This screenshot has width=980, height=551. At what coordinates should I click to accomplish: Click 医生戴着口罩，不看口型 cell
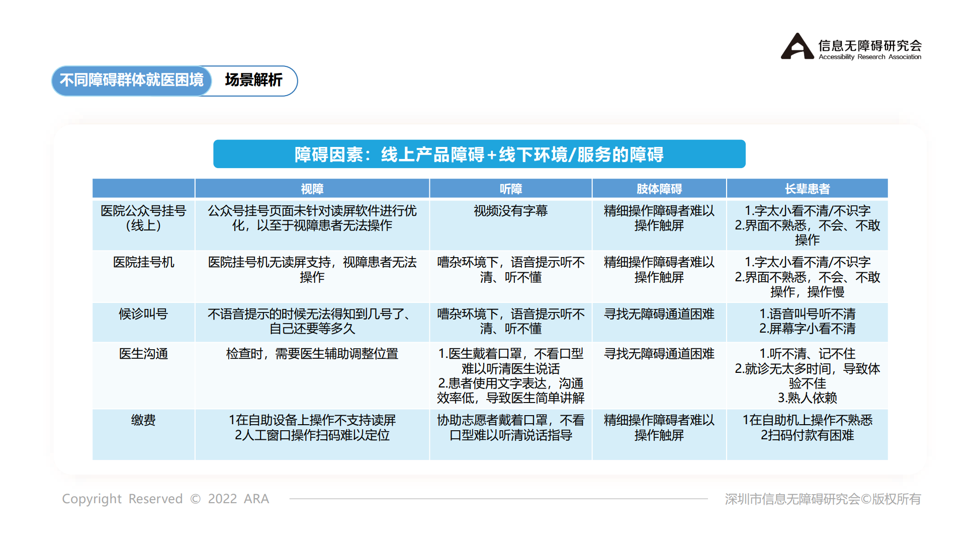[x=511, y=376]
